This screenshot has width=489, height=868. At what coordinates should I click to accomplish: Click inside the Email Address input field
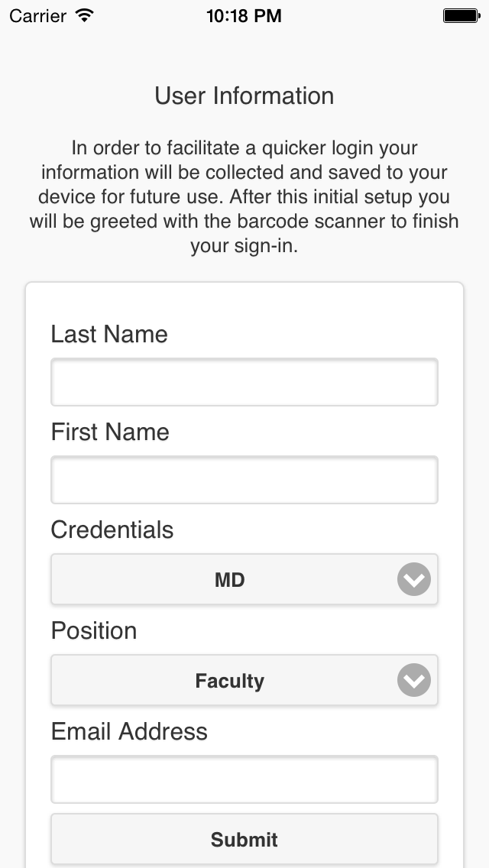[244, 779]
